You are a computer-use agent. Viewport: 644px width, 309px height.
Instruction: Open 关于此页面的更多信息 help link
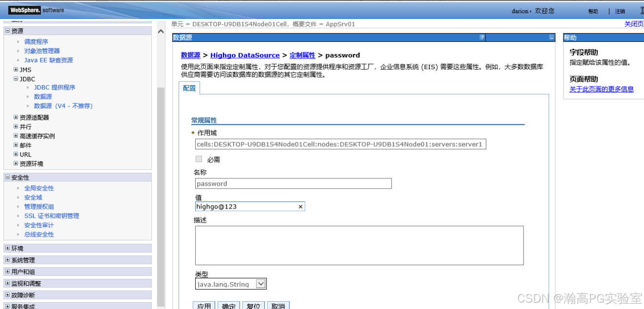602,89
